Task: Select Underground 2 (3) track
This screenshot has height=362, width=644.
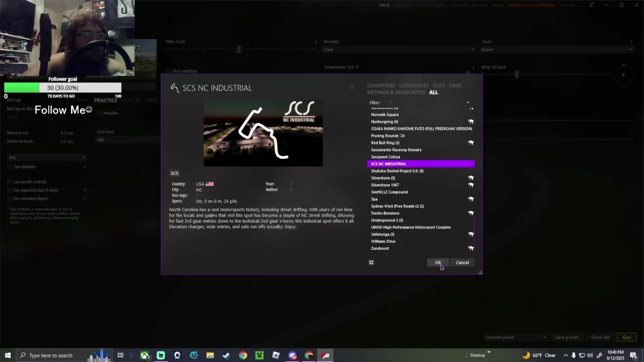Action: click(387, 220)
